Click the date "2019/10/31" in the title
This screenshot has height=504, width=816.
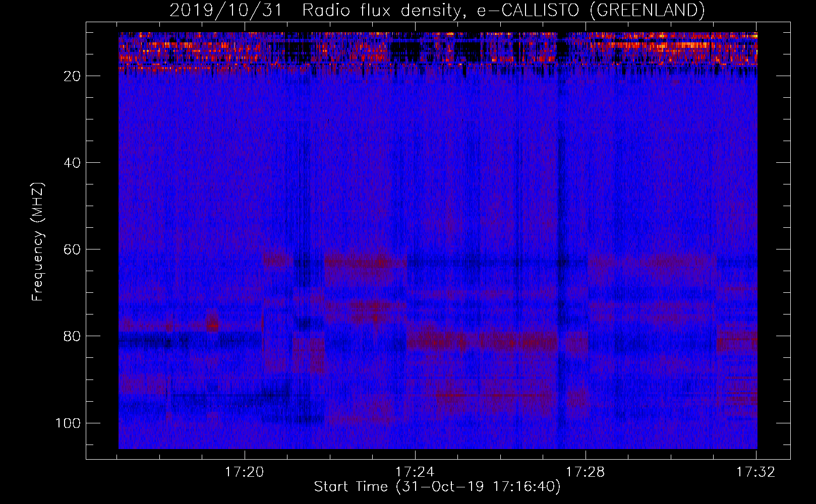point(225,10)
